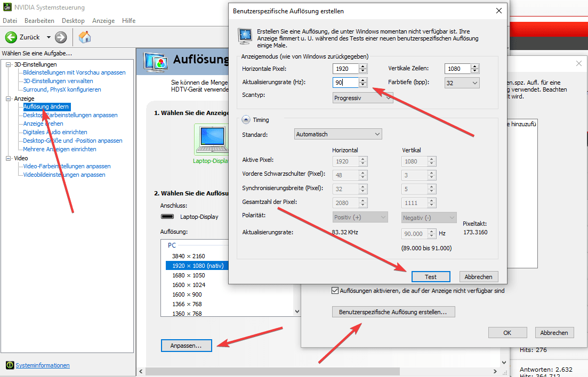Select Auflösung ändern in the tree
Image resolution: width=588 pixels, height=377 pixels.
[x=46, y=107]
